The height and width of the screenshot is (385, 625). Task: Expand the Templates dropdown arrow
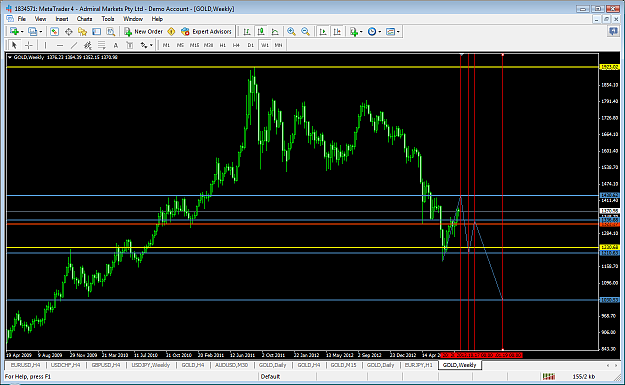[398, 31]
